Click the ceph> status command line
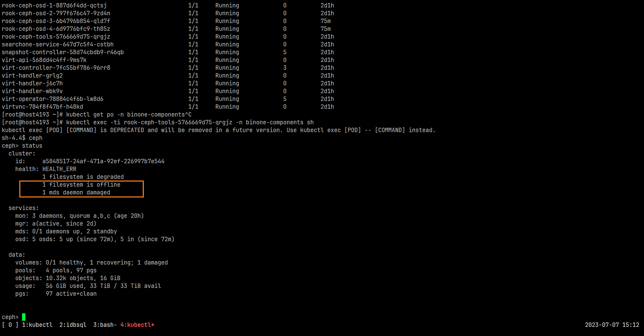The width and height of the screenshot is (644, 336). coord(22,146)
